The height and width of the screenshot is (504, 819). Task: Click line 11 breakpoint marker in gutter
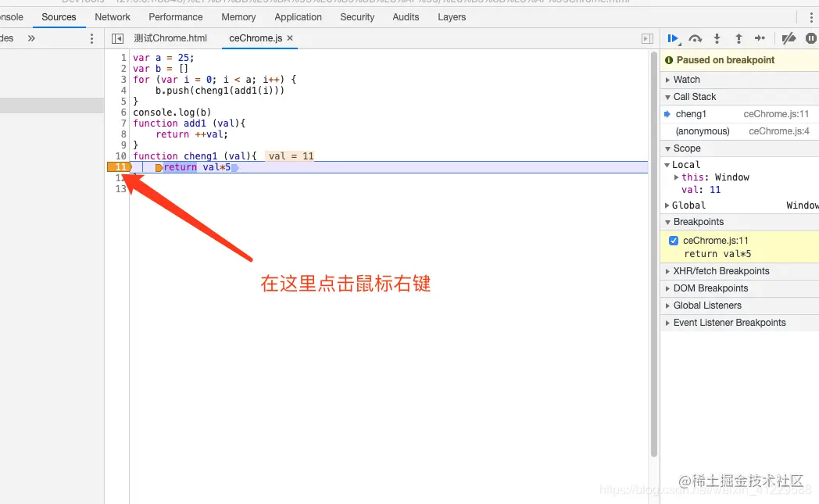pos(120,167)
